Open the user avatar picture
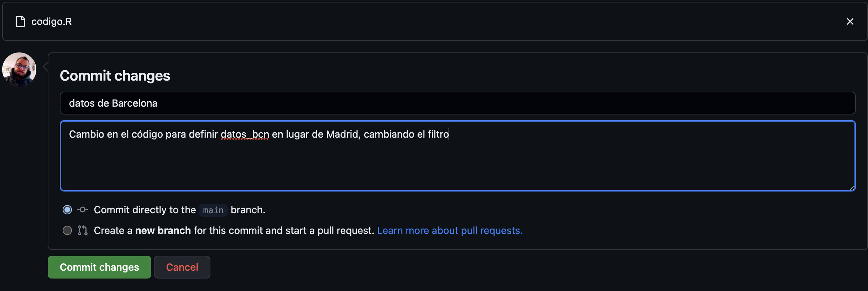 point(19,70)
